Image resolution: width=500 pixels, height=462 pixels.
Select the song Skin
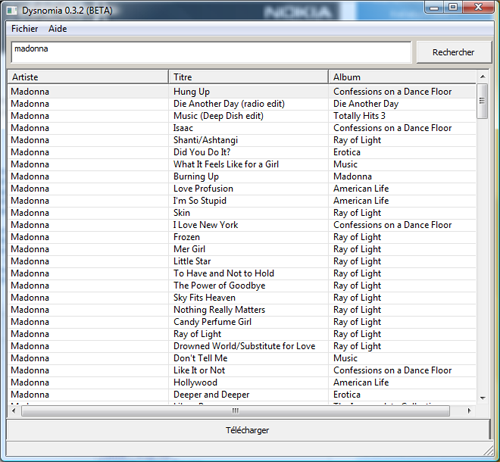tap(182, 213)
